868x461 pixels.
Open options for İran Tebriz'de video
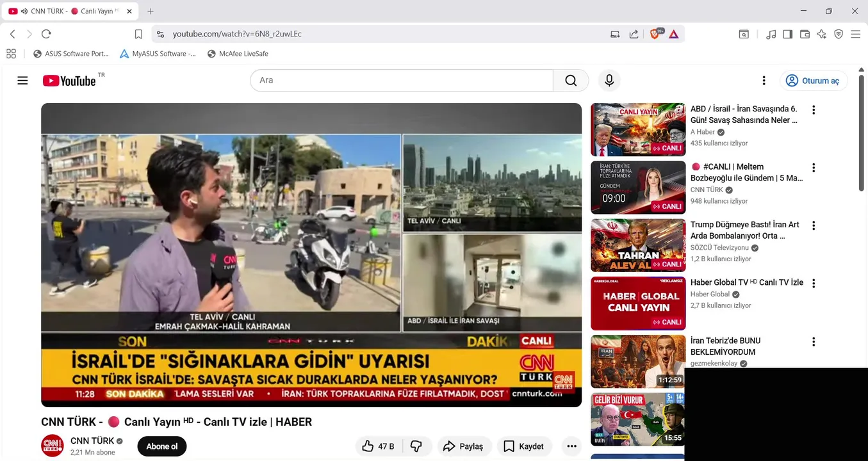[x=814, y=341]
